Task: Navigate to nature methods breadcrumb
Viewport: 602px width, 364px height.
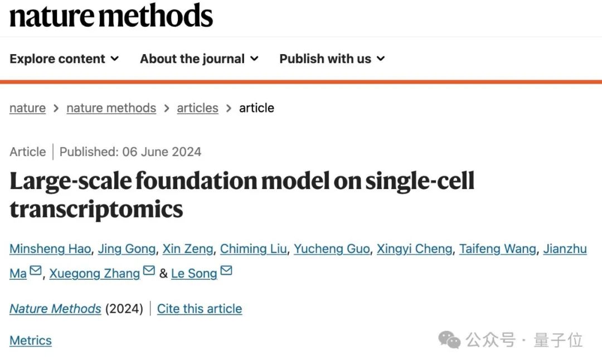Action: point(111,108)
